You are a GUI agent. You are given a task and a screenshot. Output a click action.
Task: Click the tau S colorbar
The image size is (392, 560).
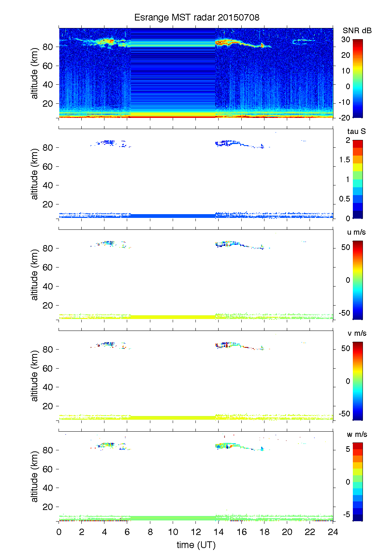point(357,179)
